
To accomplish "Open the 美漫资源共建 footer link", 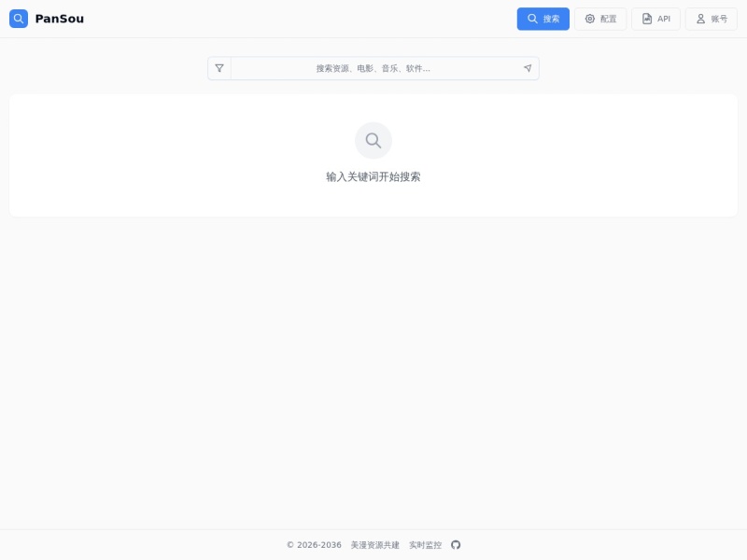I will coord(375,545).
